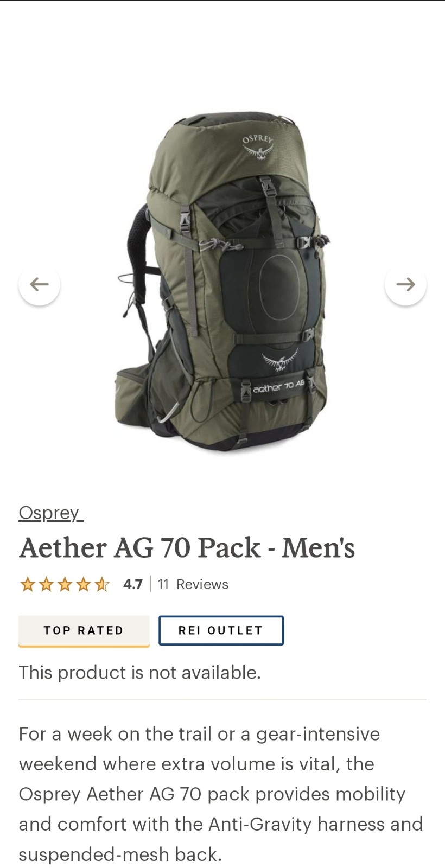Click the product not available message
445x868 pixels.
(x=140, y=673)
